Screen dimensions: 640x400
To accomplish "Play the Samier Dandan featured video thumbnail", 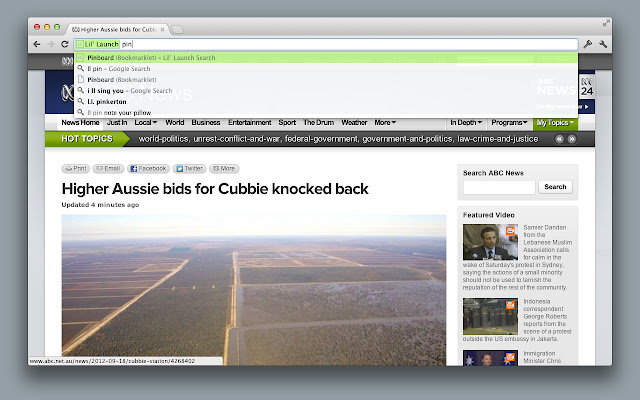I will (490, 242).
